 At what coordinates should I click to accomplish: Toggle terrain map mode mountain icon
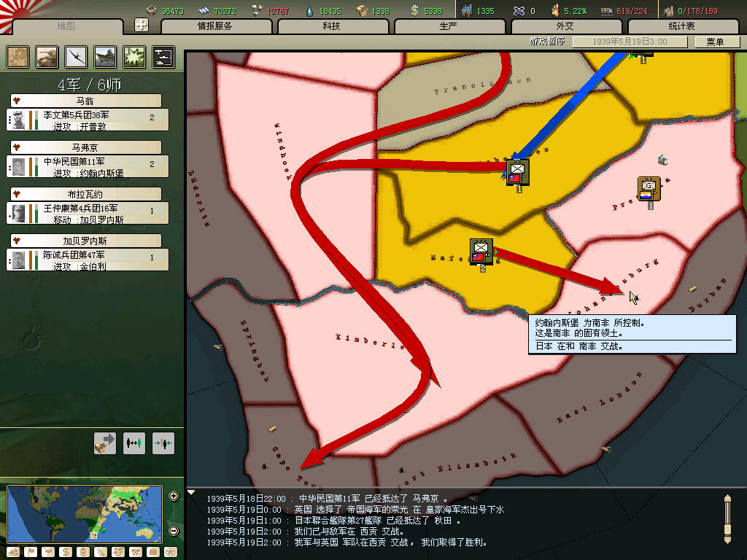coord(12,551)
